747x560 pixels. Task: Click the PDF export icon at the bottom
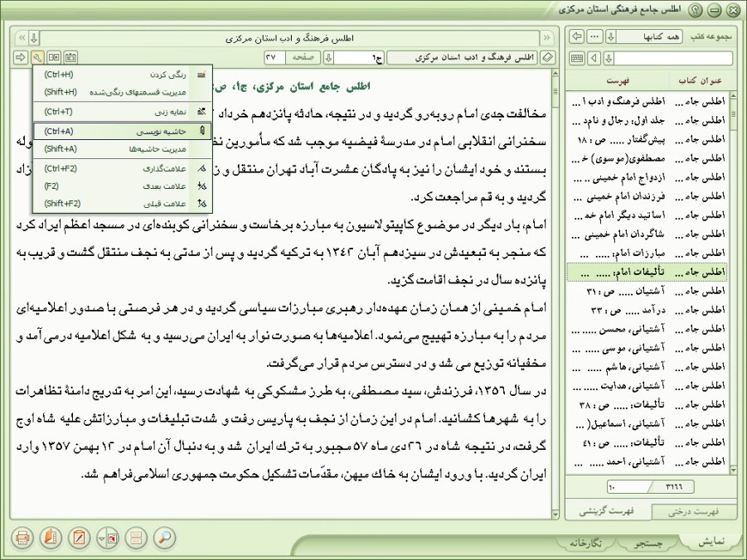(x=113, y=538)
